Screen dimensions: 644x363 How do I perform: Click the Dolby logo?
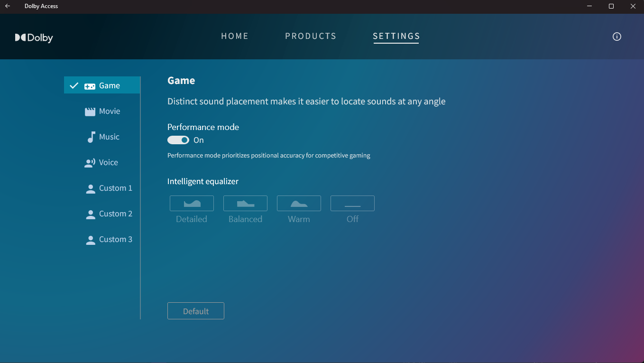point(34,38)
